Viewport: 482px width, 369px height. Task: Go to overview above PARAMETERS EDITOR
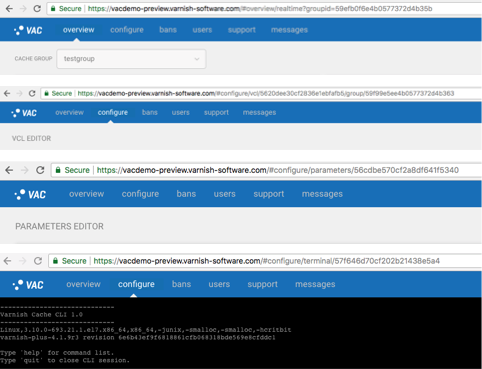pyautogui.click(x=87, y=194)
